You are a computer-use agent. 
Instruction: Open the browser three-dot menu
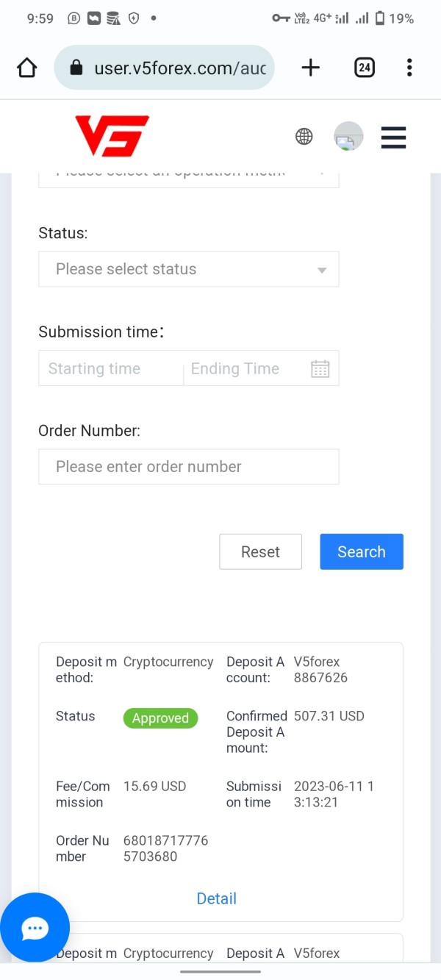point(409,68)
